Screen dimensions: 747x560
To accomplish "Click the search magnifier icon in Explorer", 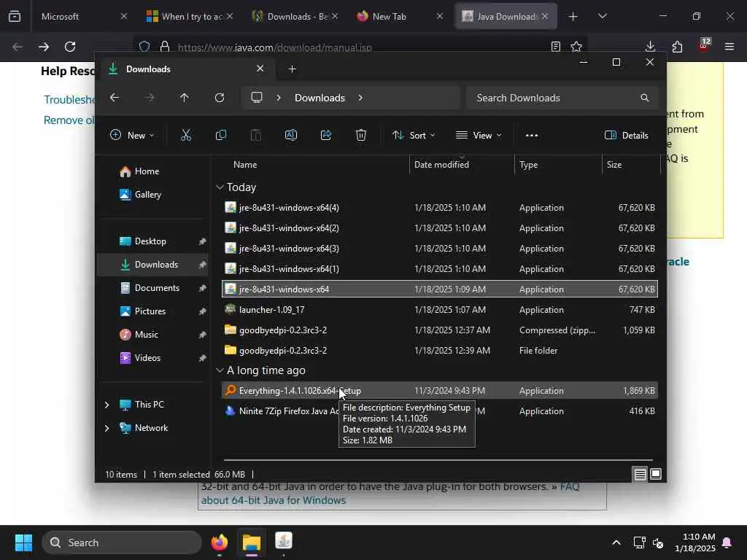I will tap(645, 98).
